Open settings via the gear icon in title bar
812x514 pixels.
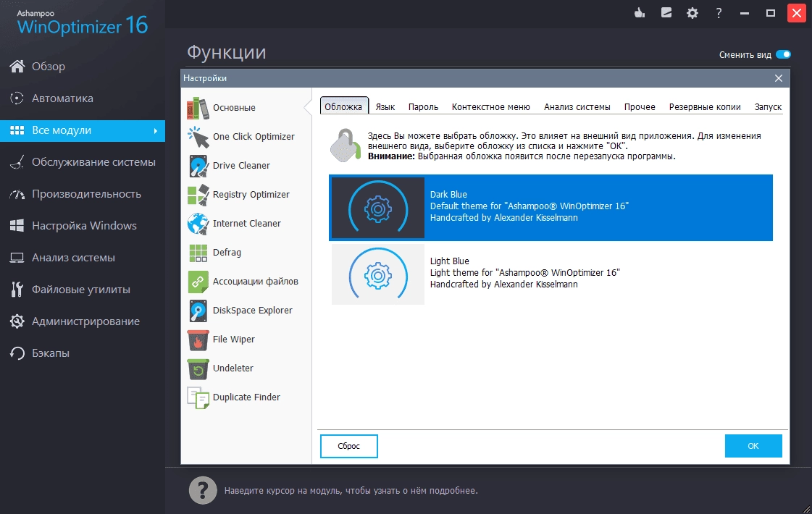pos(692,13)
